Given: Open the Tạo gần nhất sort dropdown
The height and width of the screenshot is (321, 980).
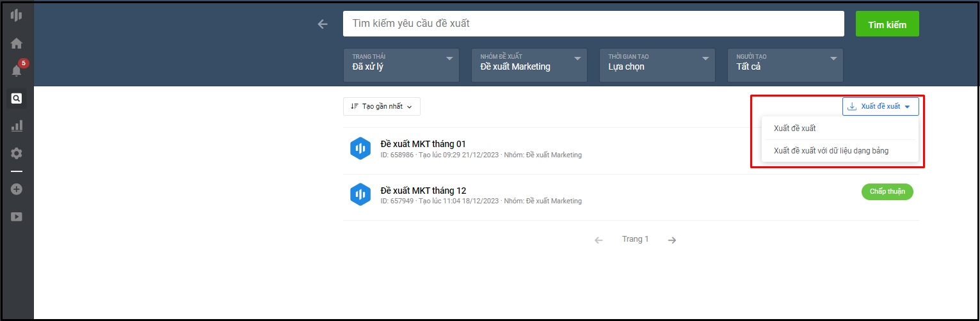Looking at the screenshot, I should (382, 106).
